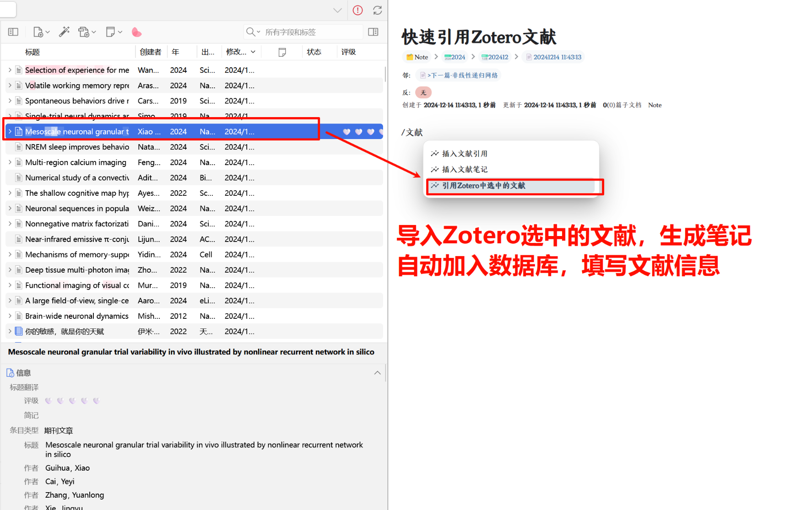Click the magic wand add-by-identifier icon
812x510 pixels.
(64, 32)
